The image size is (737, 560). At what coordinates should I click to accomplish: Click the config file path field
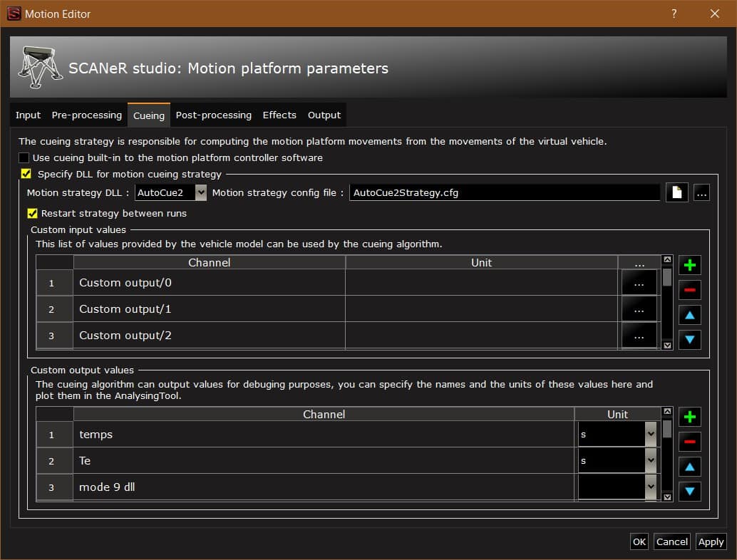(505, 192)
